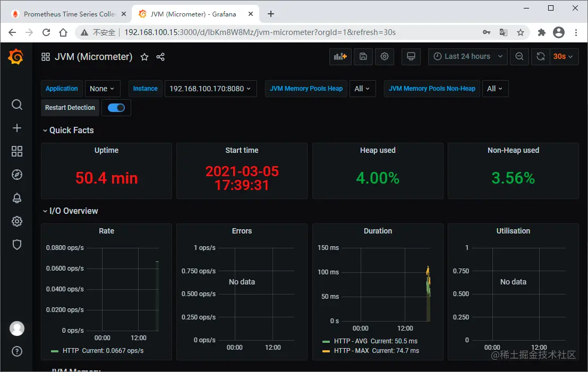Open the Help question mark icon
This screenshot has width=588, height=372.
[17, 351]
